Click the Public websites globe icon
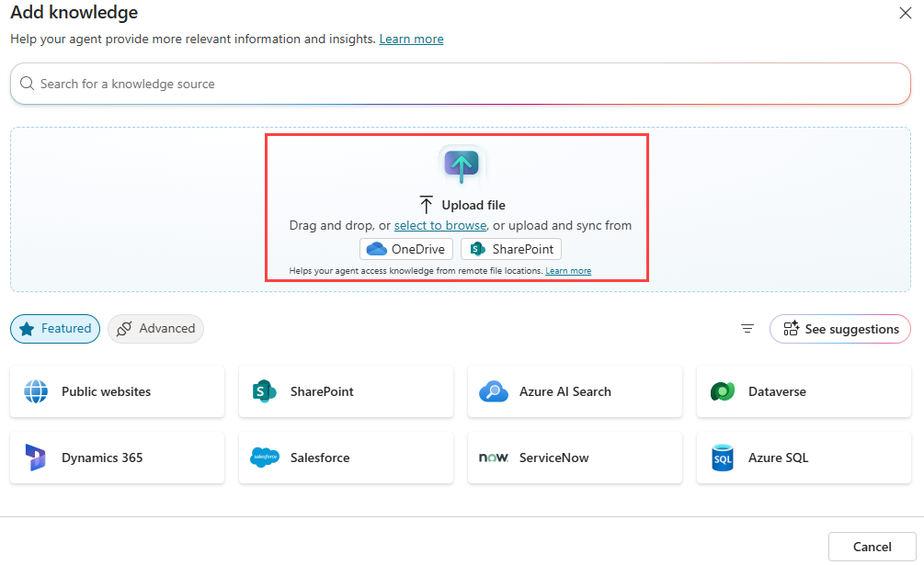The image size is (924, 565). (x=36, y=391)
